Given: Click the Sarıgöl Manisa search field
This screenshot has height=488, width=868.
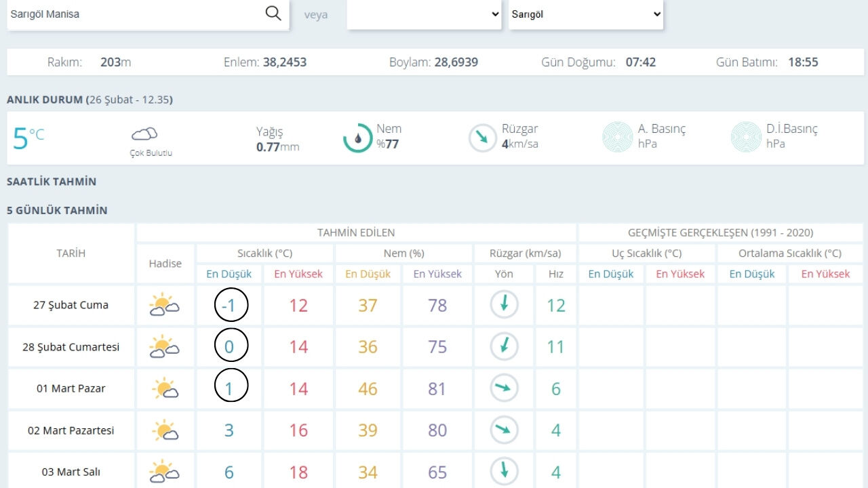Looking at the screenshot, I should [132, 14].
